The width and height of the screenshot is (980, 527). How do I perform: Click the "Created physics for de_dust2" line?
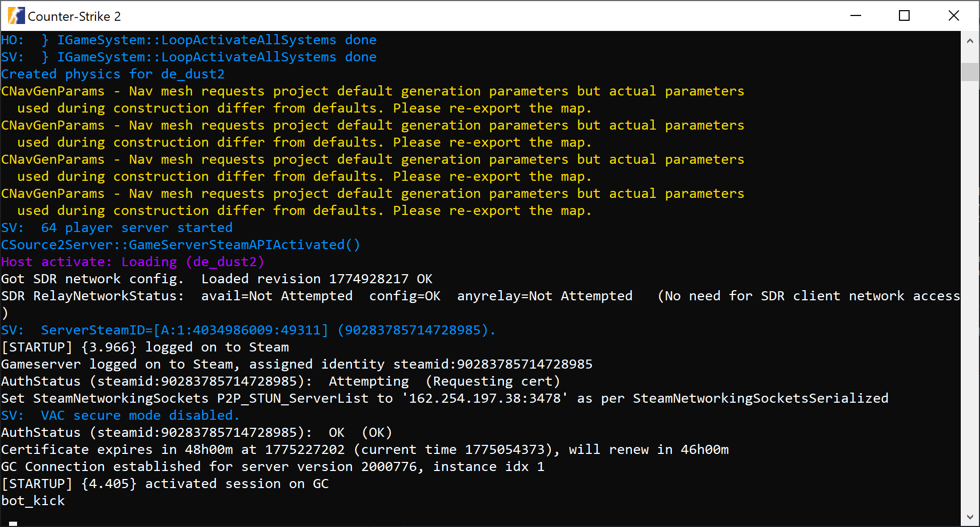coord(113,74)
